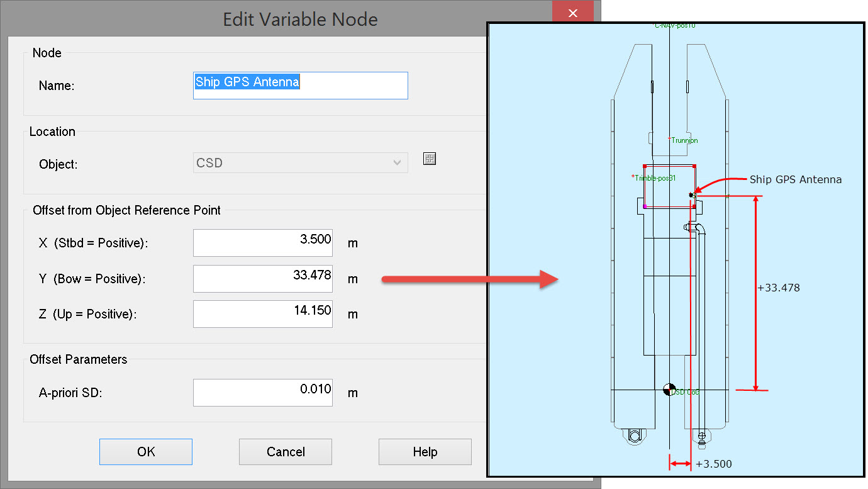Click the Z (Up = Positive) offset field

point(262,313)
